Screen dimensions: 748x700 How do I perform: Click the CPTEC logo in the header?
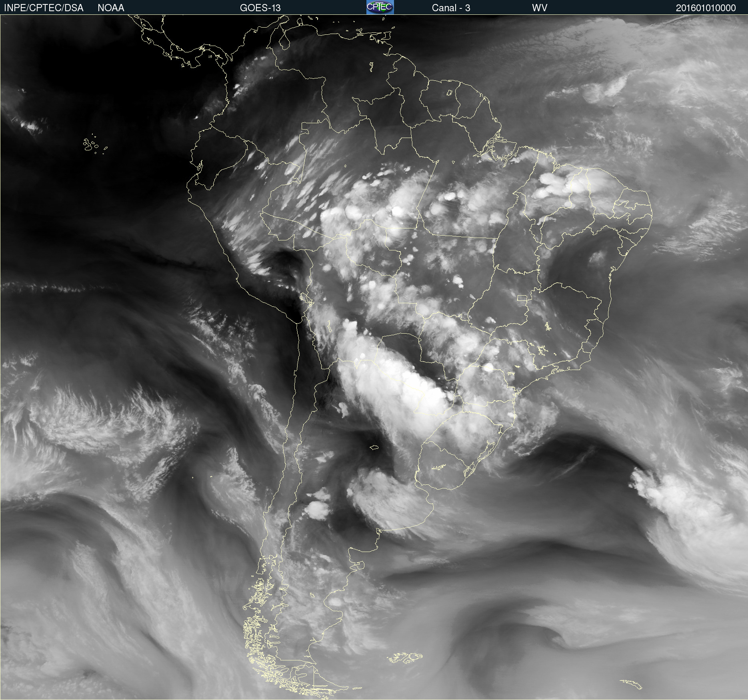tap(380, 7)
